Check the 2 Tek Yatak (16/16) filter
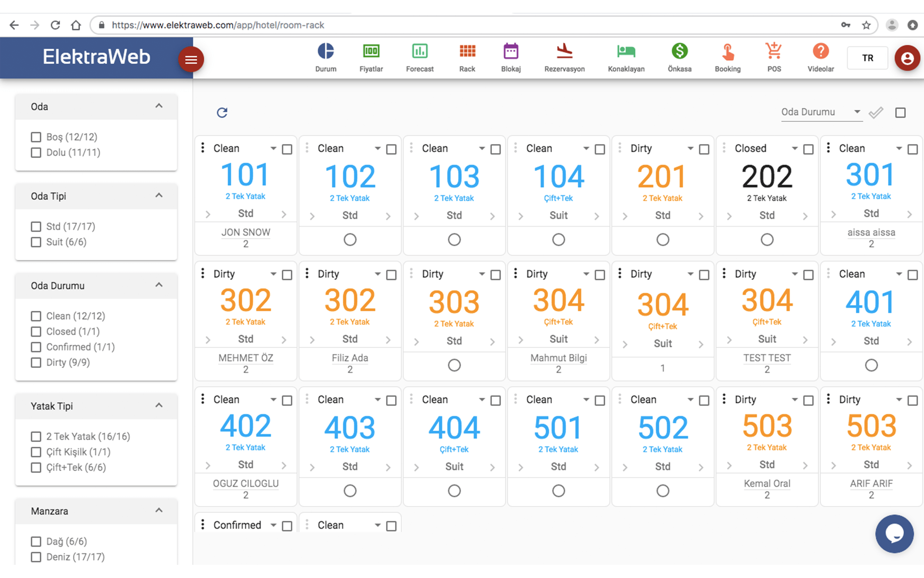This screenshot has height=578, width=924. (36, 437)
